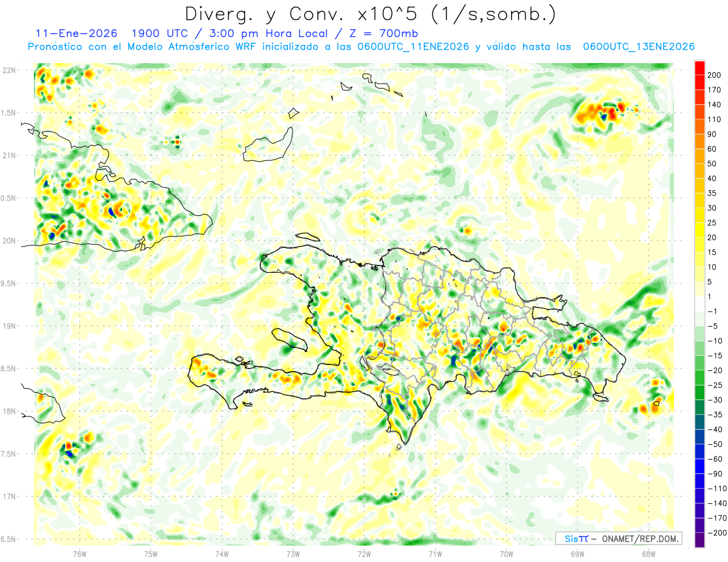Click the title 'Diverg. y Conv. x10^5 (1/s,somb.)'
Screen dimensions: 728x562
(370, 14)
